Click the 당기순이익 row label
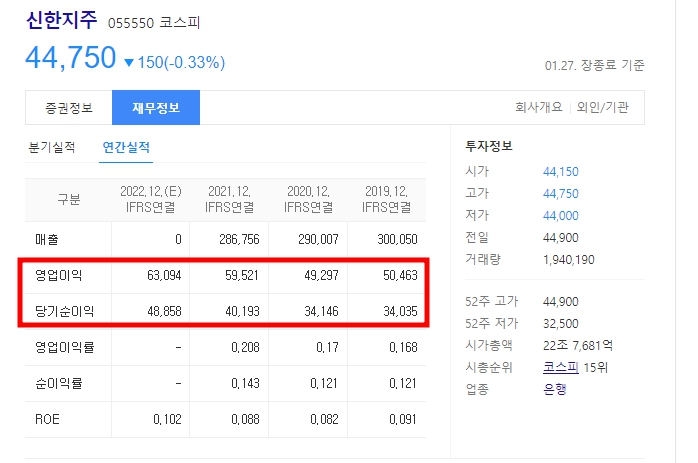 (65, 311)
